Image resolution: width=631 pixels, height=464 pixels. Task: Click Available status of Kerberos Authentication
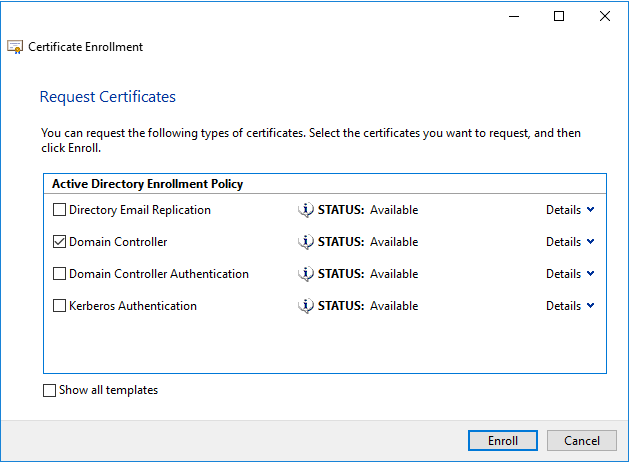point(394,306)
